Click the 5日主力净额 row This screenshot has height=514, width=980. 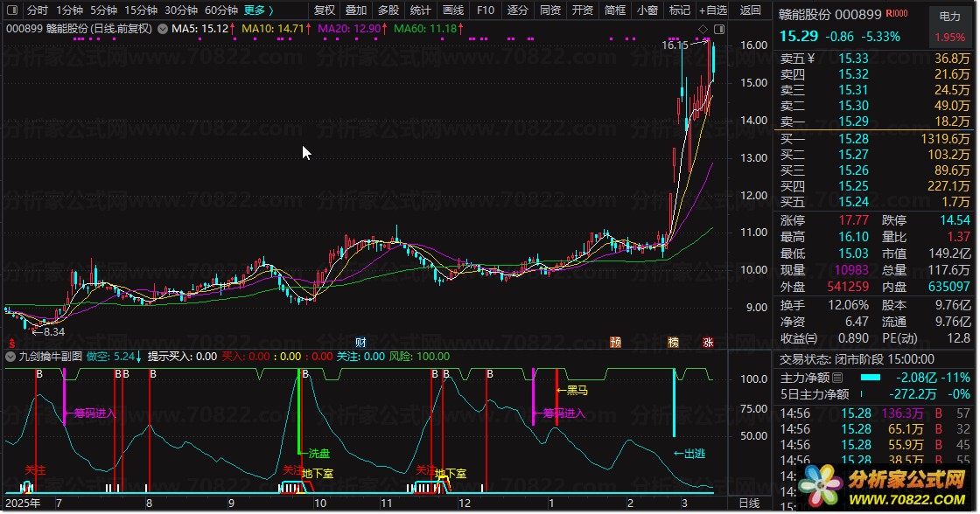[875, 394]
